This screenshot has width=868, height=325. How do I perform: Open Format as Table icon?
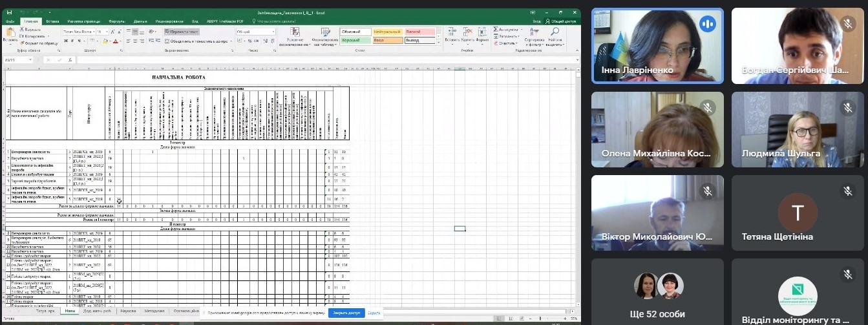(x=326, y=32)
